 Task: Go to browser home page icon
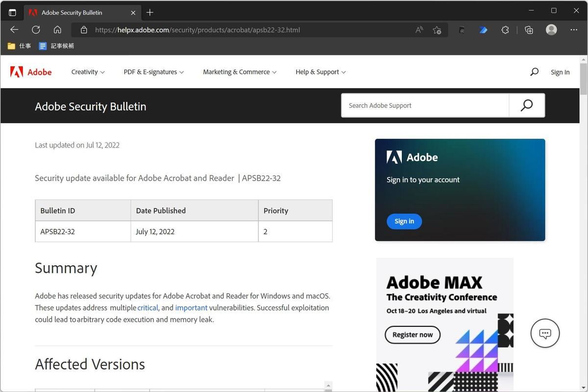tap(57, 30)
